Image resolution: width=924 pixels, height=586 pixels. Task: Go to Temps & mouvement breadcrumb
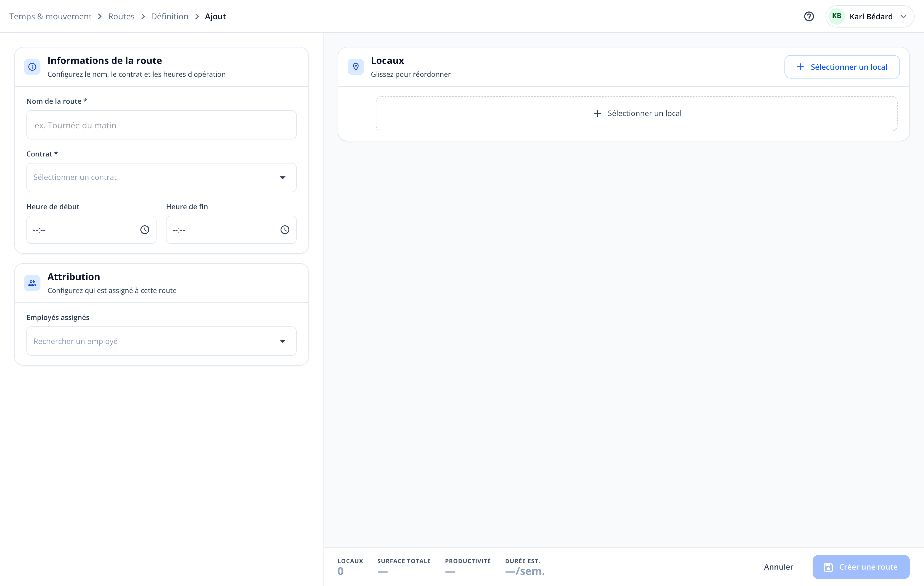50,16
